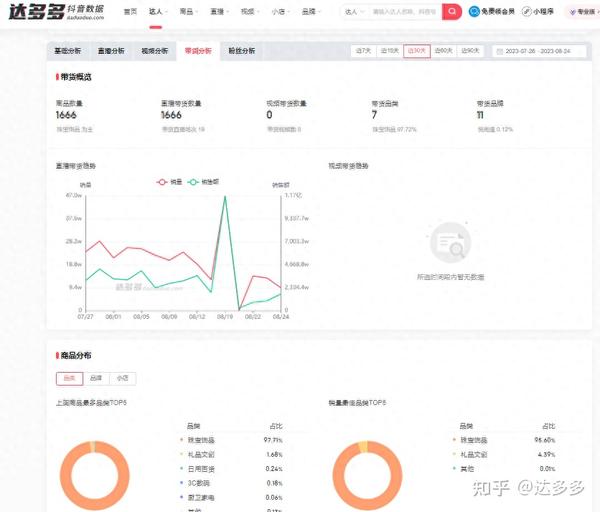This screenshot has width=600, height=512.
Task: Click the 商品分布 section heading
Action: click(76, 355)
